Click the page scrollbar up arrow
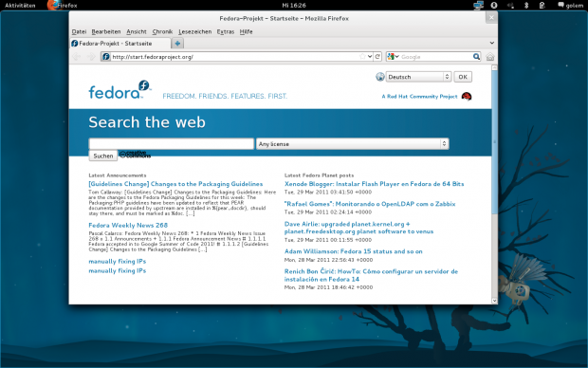588x368 pixels. pos(494,68)
